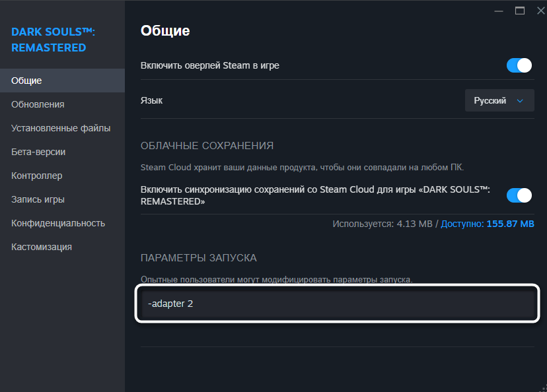Viewport: 547px width, 392px height.
Task: Go to the Бета-версии tab
Action: (38, 152)
